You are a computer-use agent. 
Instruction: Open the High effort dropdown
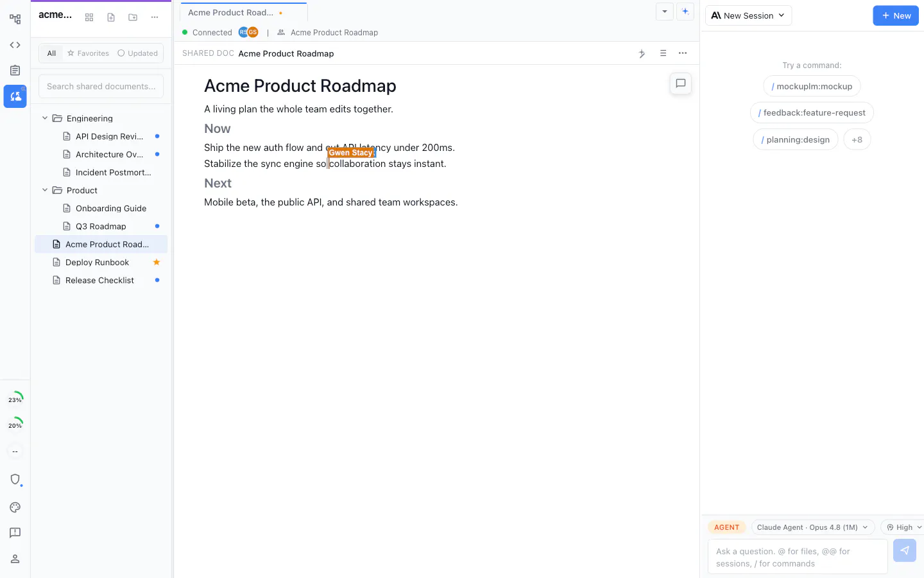coord(904,527)
